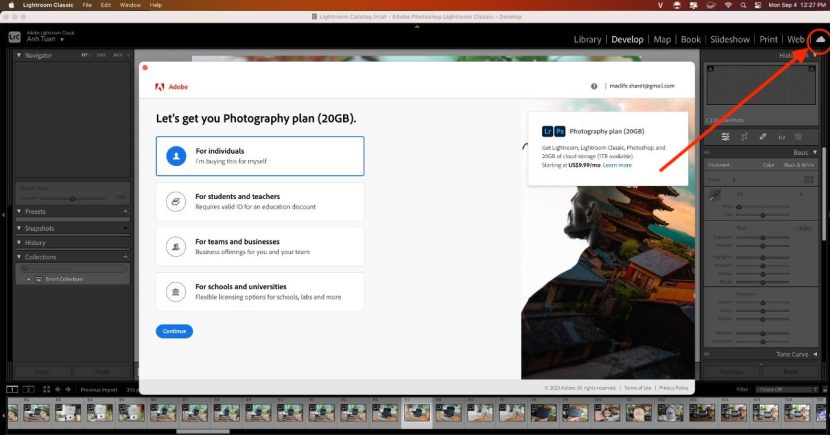Select the For individuals option
Screen dimensions: 830x435
[260, 156]
